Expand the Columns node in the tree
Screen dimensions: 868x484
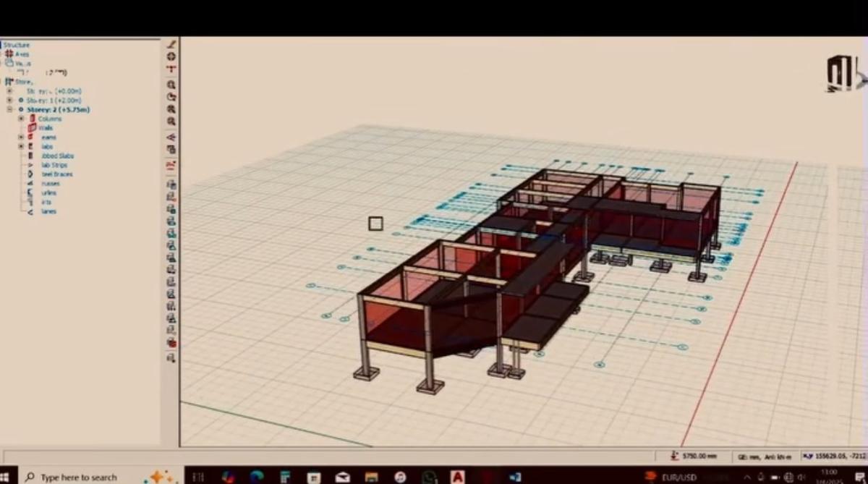(x=21, y=118)
